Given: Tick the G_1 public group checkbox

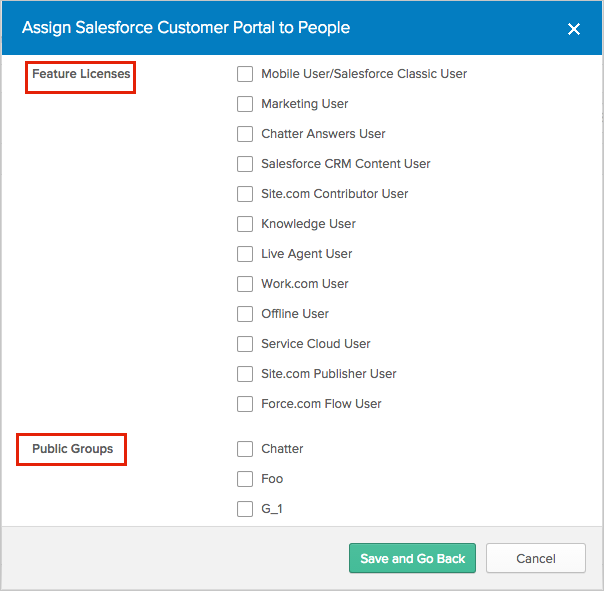Looking at the screenshot, I should tap(245, 509).
